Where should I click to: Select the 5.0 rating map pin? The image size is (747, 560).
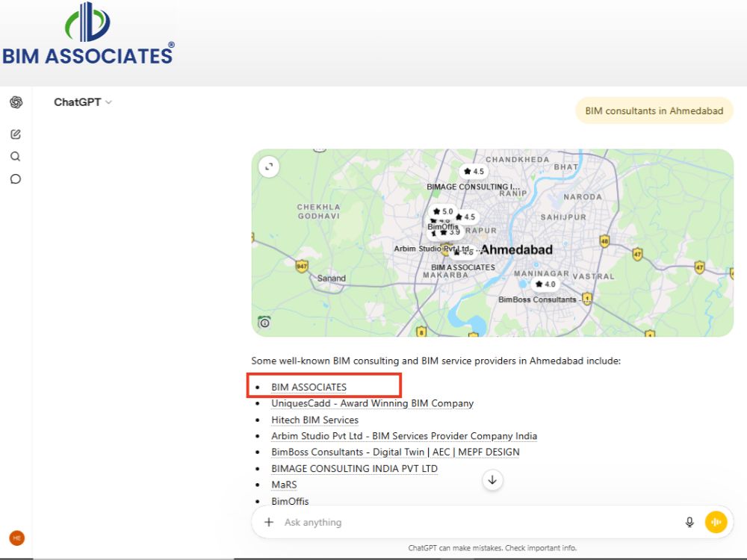443,211
